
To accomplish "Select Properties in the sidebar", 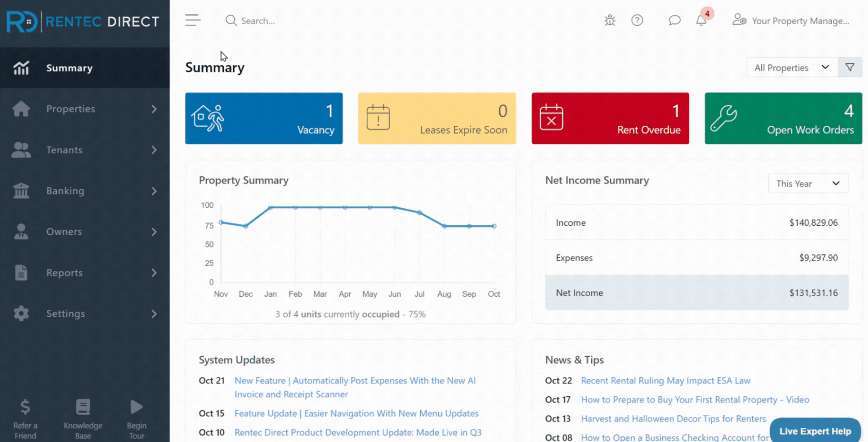I will pos(85,109).
